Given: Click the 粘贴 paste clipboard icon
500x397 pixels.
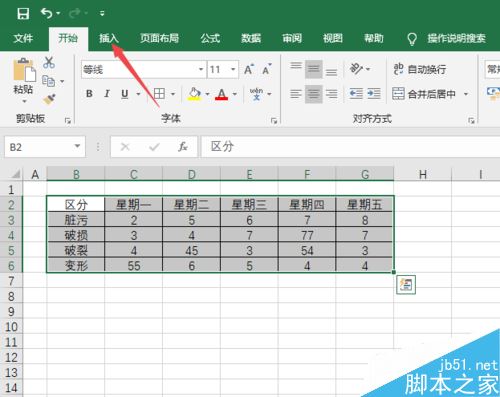Looking at the screenshot, I should (x=24, y=69).
